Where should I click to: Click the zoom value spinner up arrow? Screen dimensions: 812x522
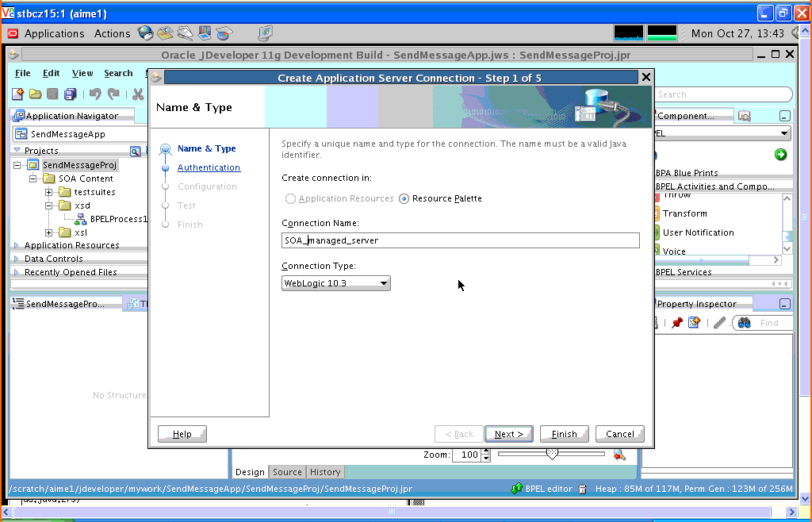[x=486, y=451]
